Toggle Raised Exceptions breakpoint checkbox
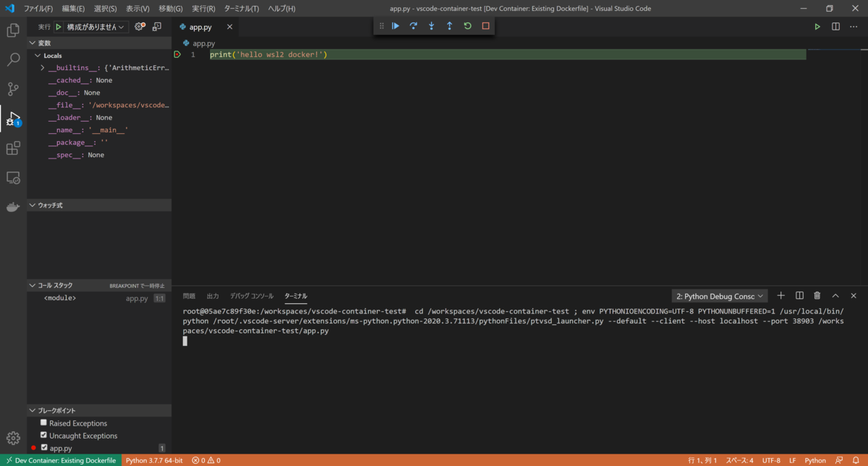 (44, 423)
